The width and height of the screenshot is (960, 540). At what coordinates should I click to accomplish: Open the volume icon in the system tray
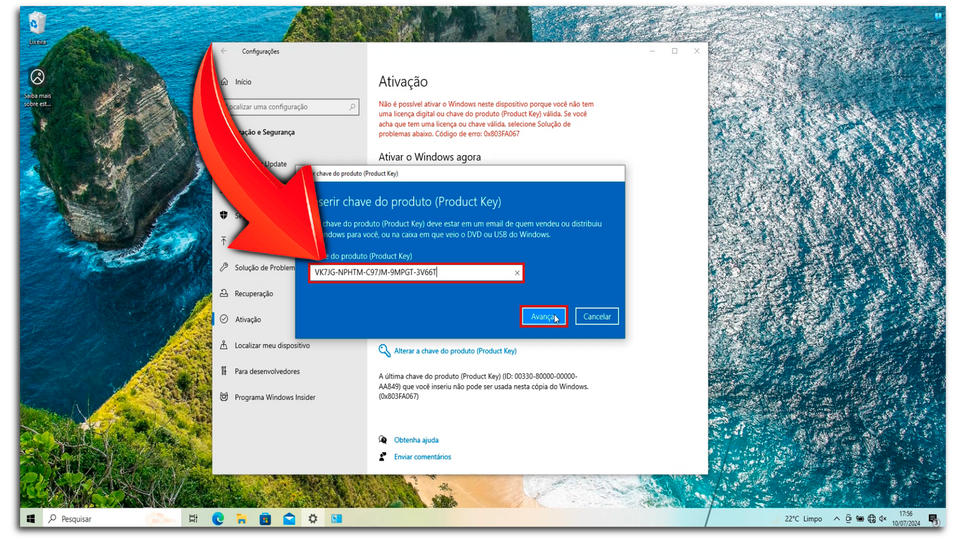pyautogui.click(x=882, y=519)
